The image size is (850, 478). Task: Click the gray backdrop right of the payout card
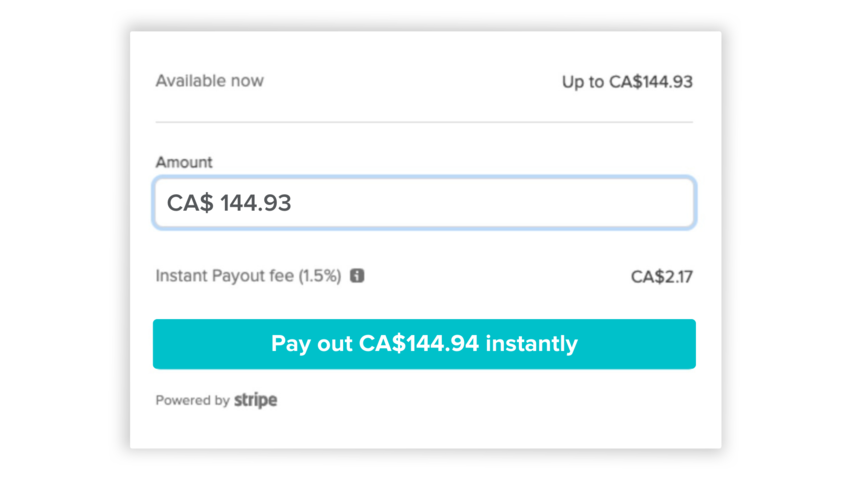[786, 240]
